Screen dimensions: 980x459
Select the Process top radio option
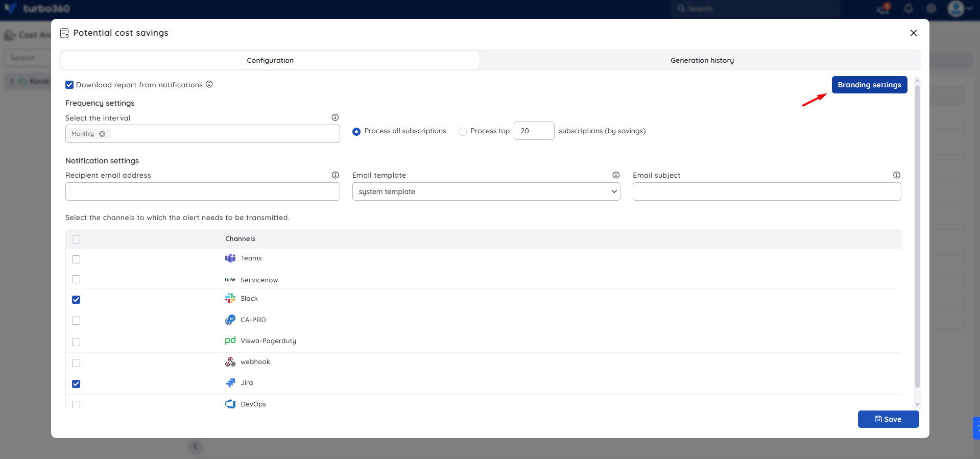463,132
